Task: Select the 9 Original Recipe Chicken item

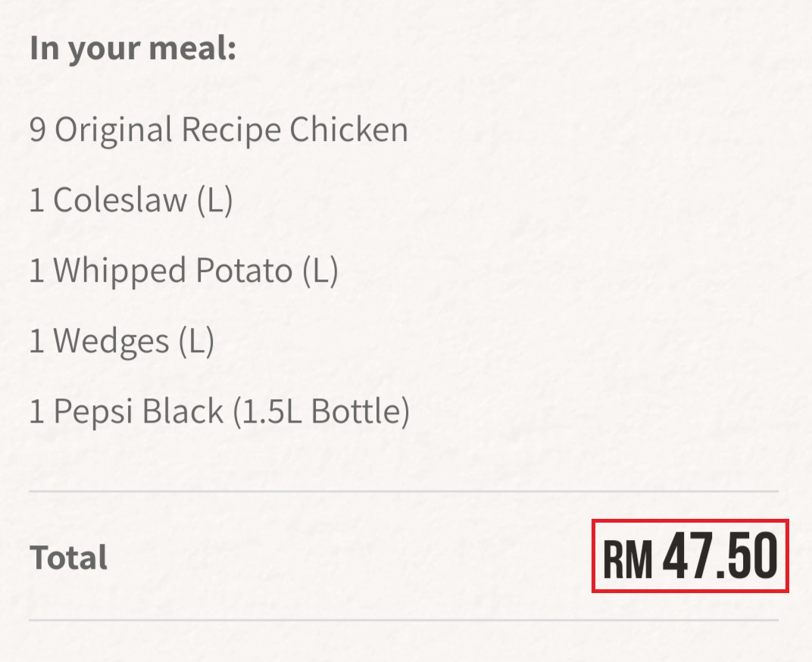Action: (219, 130)
